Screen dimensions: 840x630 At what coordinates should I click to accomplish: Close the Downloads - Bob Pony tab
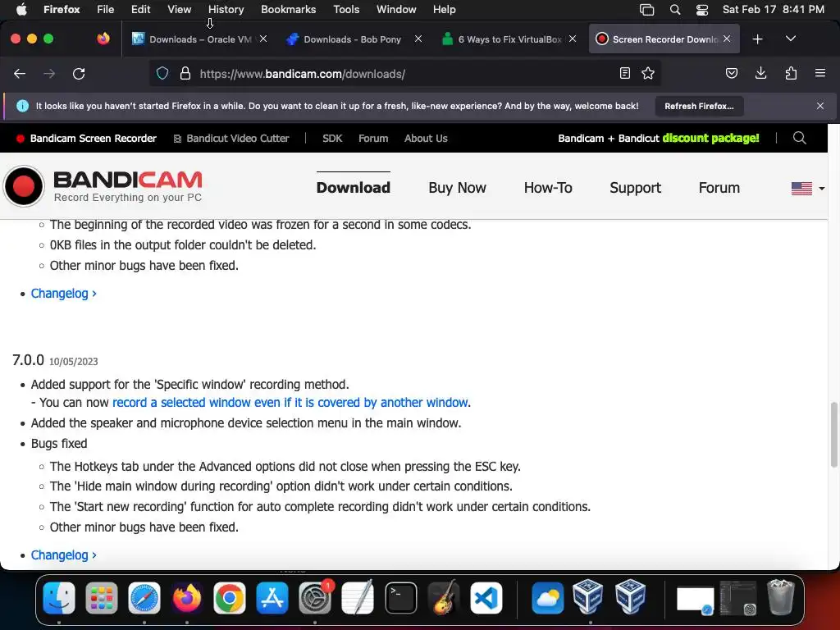tap(418, 39)
